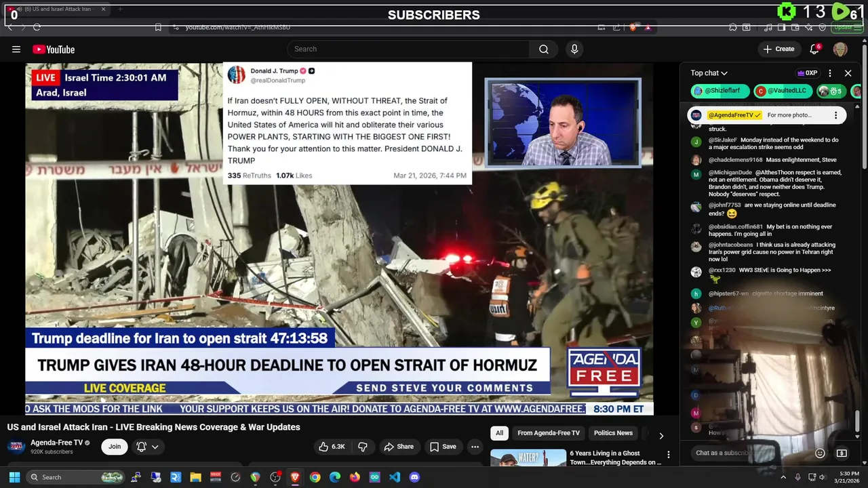Open Brave browser from the taskbar
This screenshot has height=488, width=868.
(x=295, y=477)
